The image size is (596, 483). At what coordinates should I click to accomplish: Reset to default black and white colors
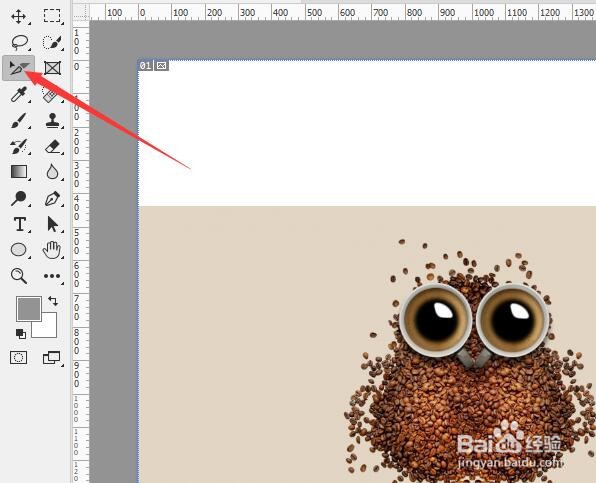pos(21,334)
